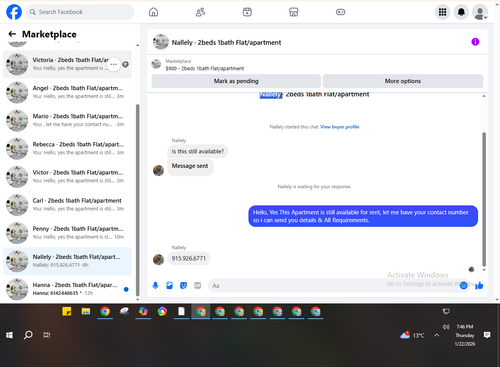500x367 pixels.
Task: Open Hanna conversation
Action: coord(67,289)
